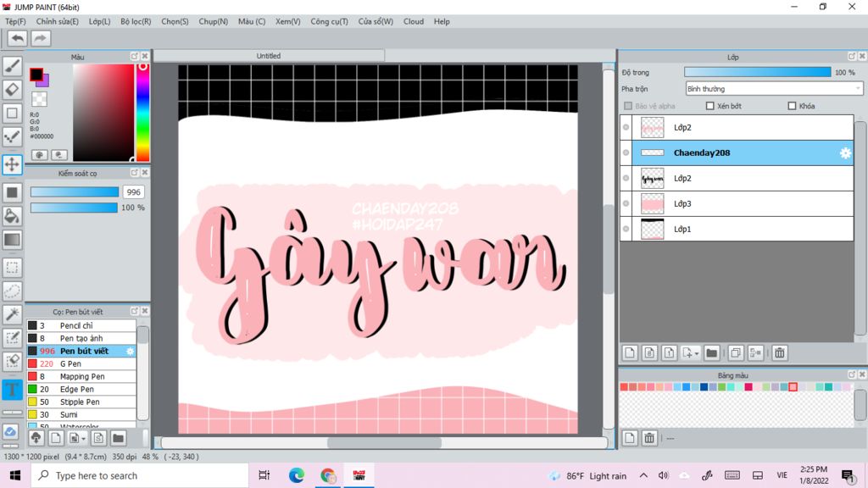
Task: Open the Windows Start menu
Action: click(x=15, y=476)
